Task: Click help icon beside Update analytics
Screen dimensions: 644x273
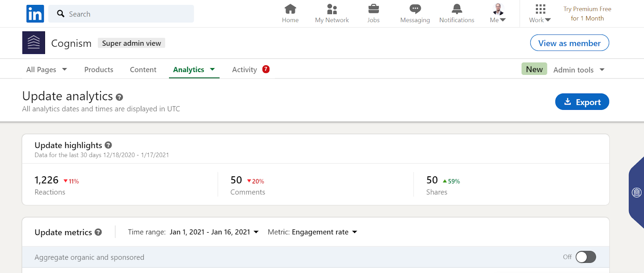Action: [119, 97]
